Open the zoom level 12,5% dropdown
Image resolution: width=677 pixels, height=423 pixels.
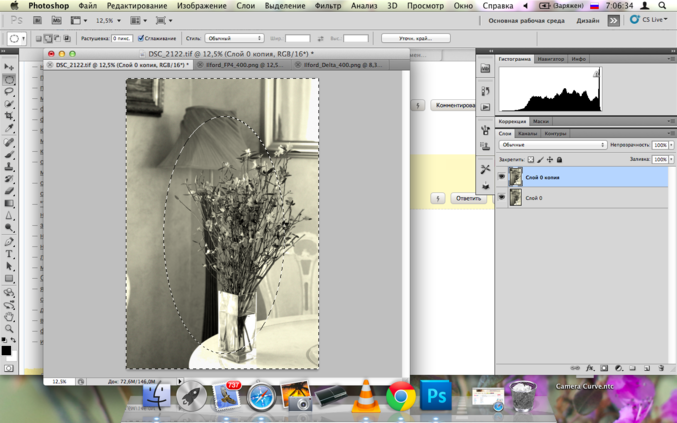tap(108, 20)
